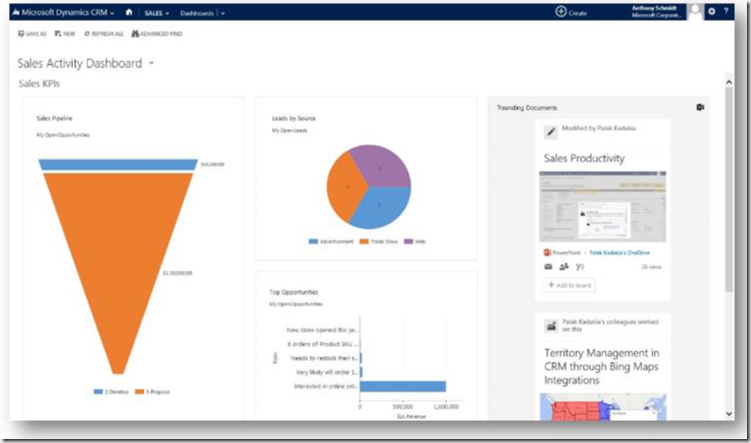Image resolution: width=751 pixels, height=443 pixels.
Task: Click the Web legend swatch
Action: 409,241
